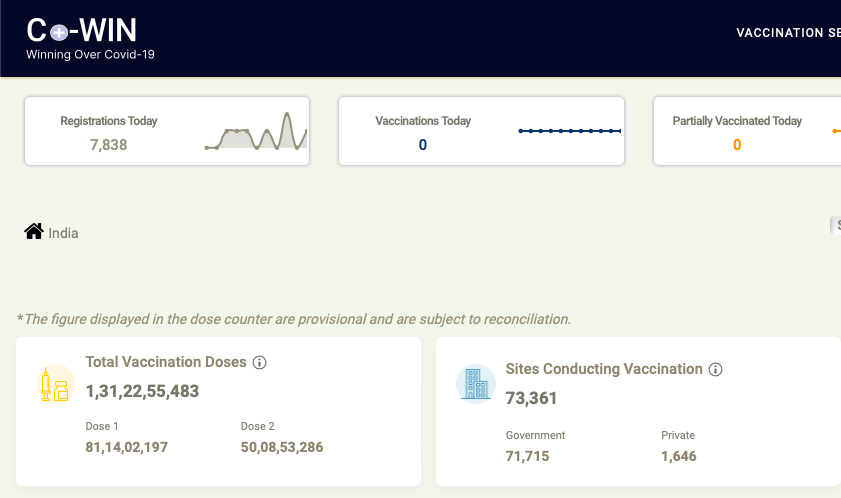Click the blue building sites icon

coord(476,384)
